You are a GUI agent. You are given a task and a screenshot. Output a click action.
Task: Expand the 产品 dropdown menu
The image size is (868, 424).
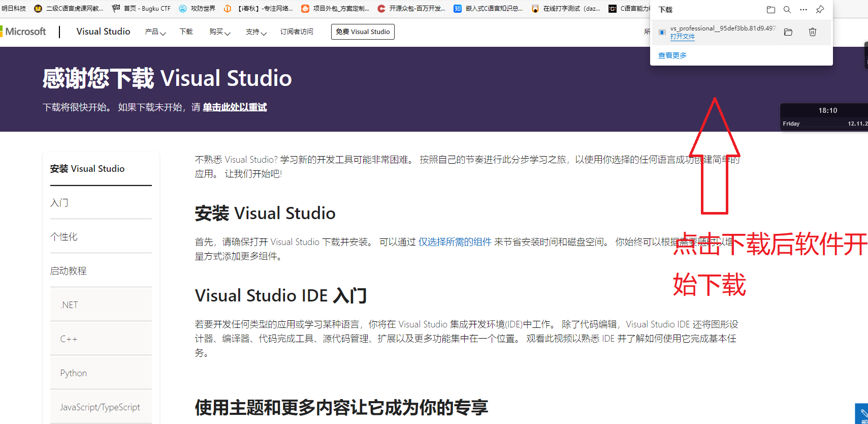155,32
